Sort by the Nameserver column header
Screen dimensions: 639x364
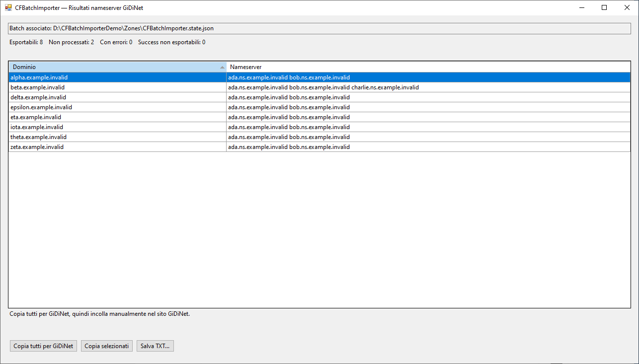click(x=428, y=67)
